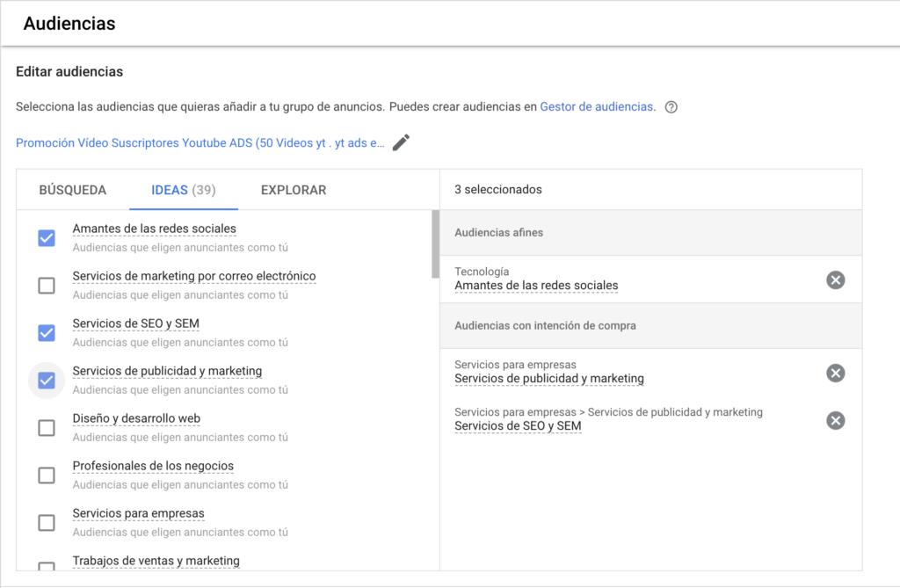Click Servicios de SEO y SEM in selected panel
Screen dimensions: 900x588
[518, 426]
